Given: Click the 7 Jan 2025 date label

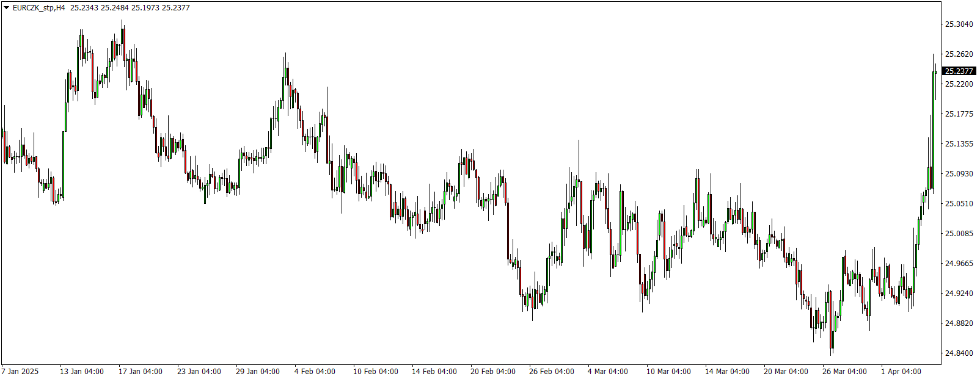Looking at the screenshot, I should 20,372.
